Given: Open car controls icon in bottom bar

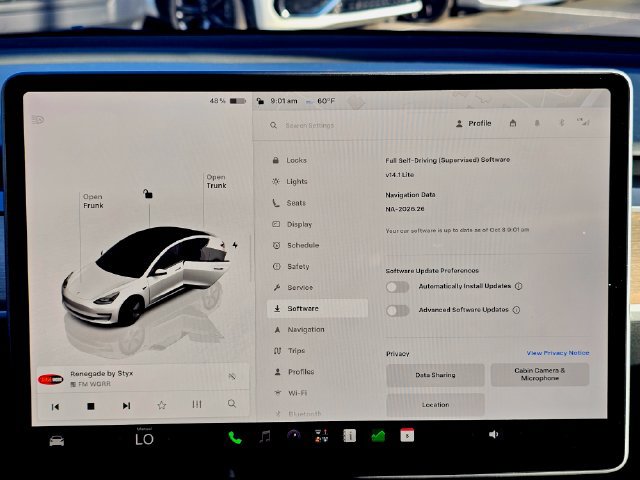Looking at the screenshot, I should tap(57, 441).
